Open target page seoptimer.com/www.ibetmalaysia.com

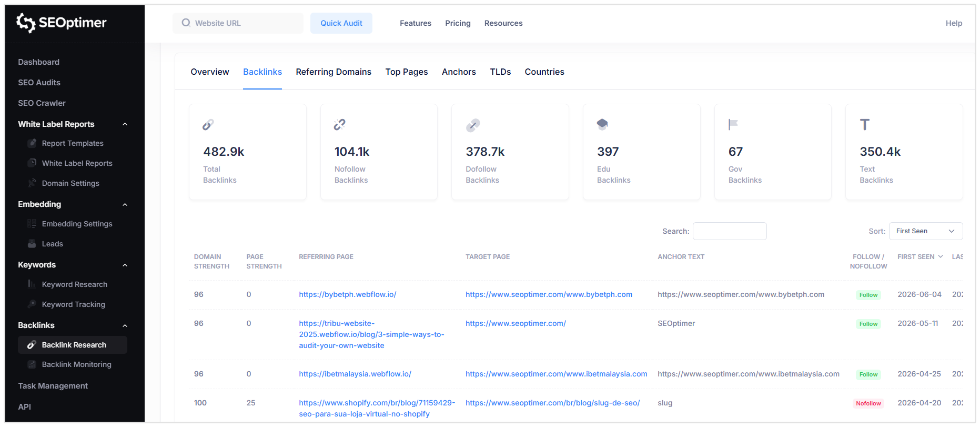pos(556,374)
